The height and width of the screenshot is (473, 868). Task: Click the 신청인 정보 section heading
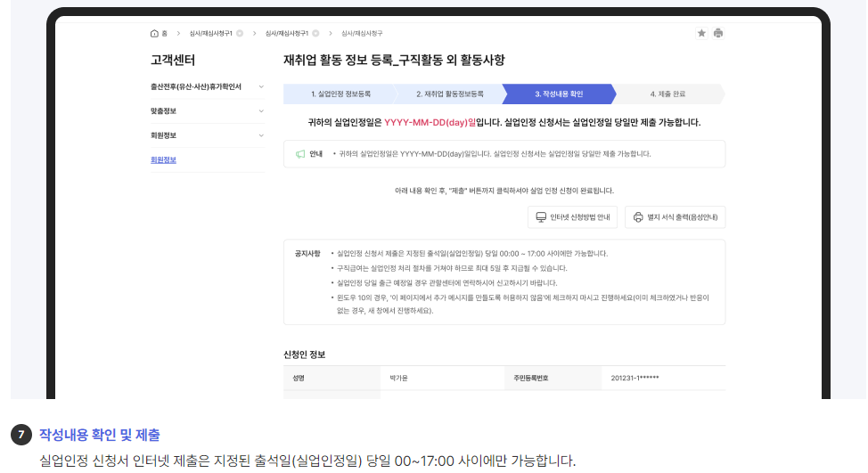[305, 355]
